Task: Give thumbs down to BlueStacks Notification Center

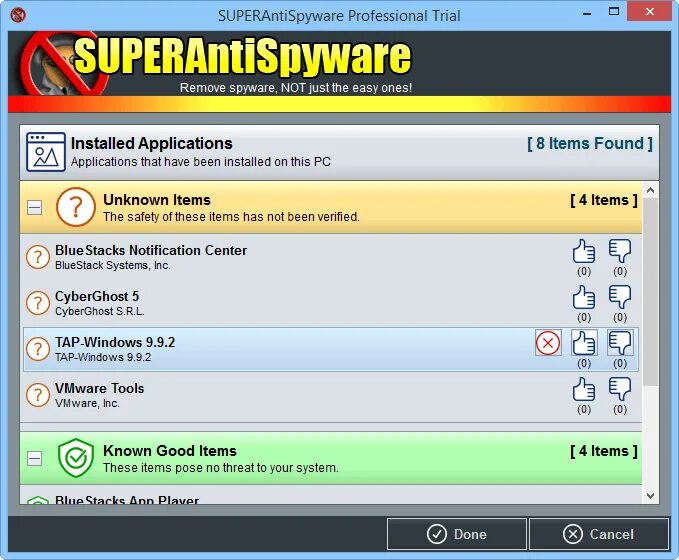Action: point(620,251)
